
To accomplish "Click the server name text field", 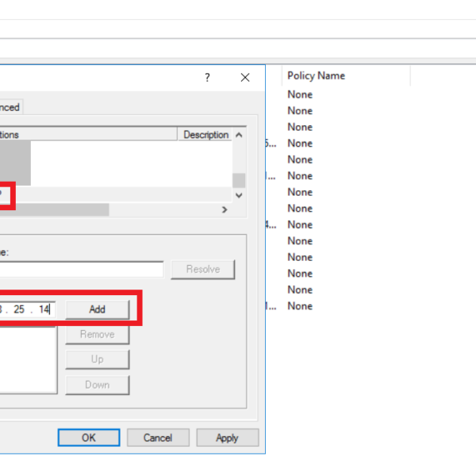I will tap(79, 270).
